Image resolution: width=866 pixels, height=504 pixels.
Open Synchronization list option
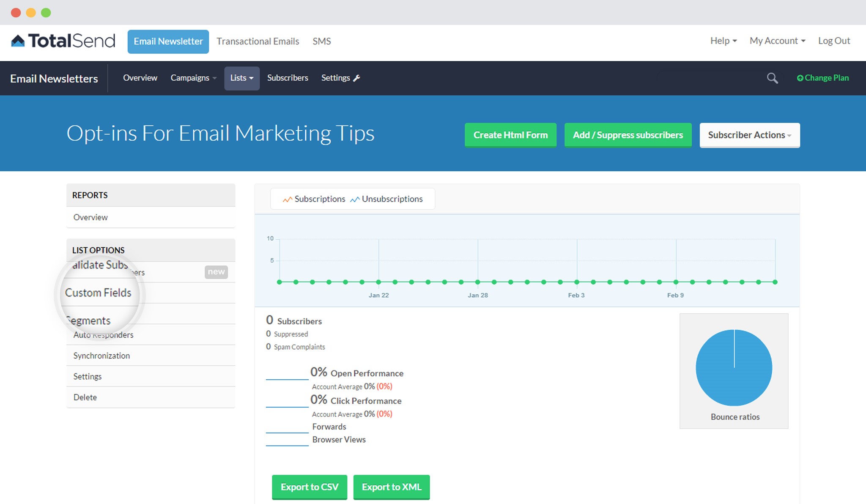click(151, 356)
